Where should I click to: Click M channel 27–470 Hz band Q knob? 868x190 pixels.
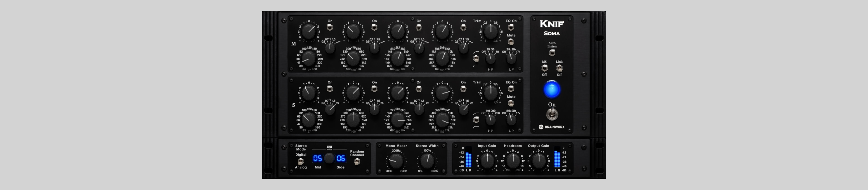coord(330,48)
